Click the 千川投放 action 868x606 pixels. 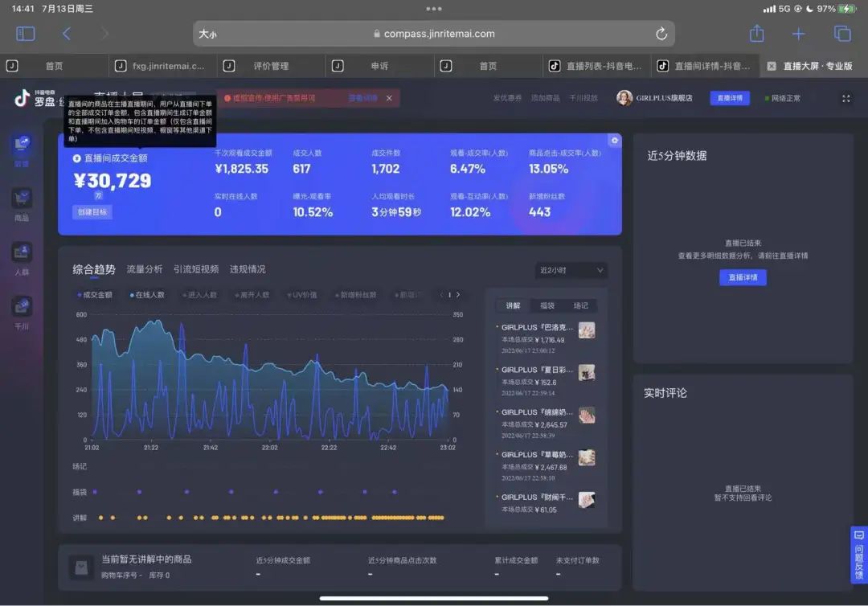[583, 98]
